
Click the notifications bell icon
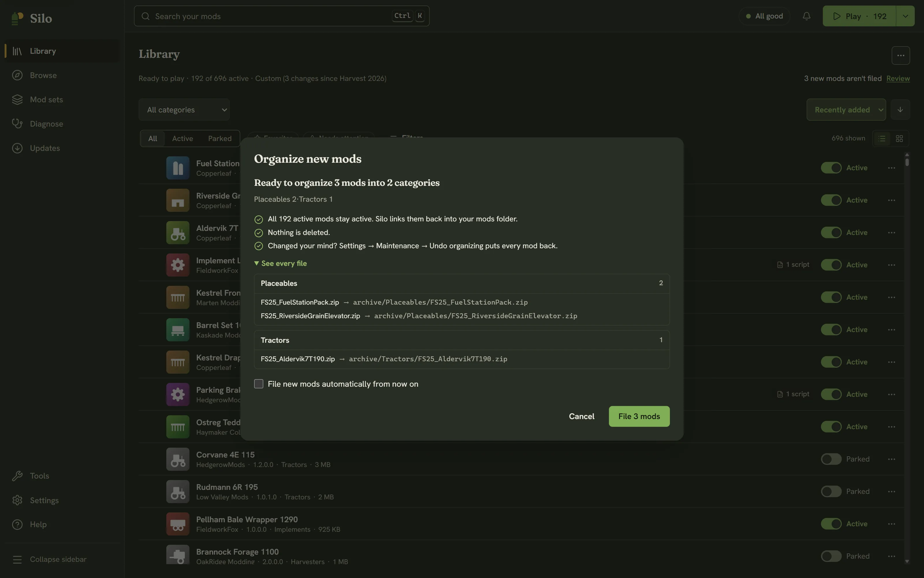806,16
